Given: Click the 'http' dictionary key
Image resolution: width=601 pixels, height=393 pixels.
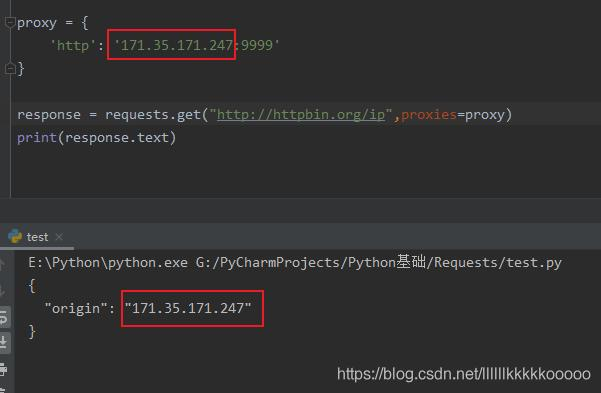Looking at the screenshot, I should (73, 46).
